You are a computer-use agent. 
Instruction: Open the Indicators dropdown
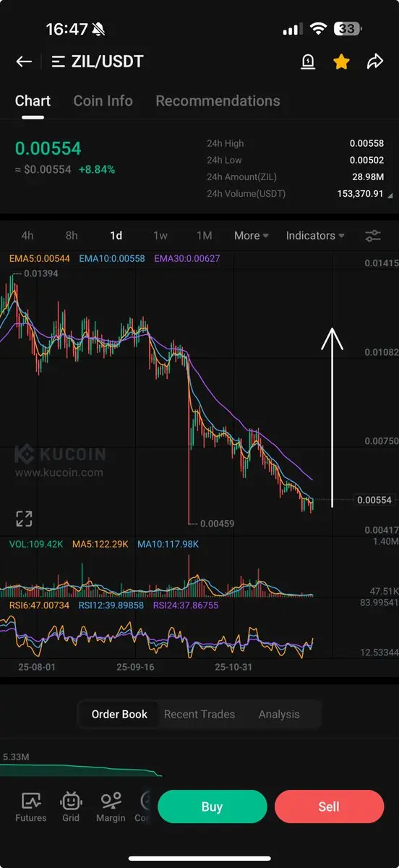tap(315, 236)
